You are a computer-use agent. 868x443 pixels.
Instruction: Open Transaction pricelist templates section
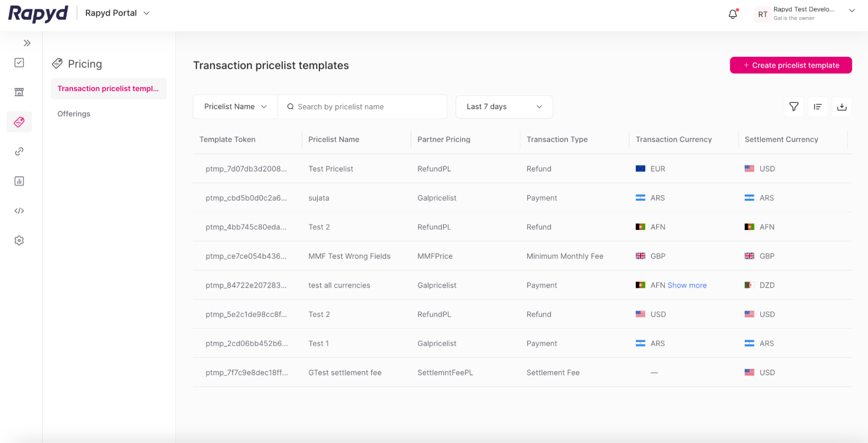point(109,88)
